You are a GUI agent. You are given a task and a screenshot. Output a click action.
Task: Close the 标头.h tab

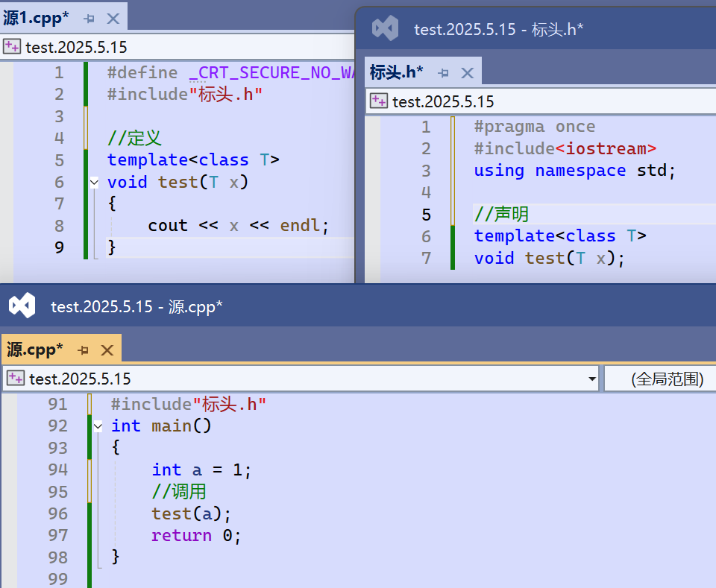pos(467,73)
